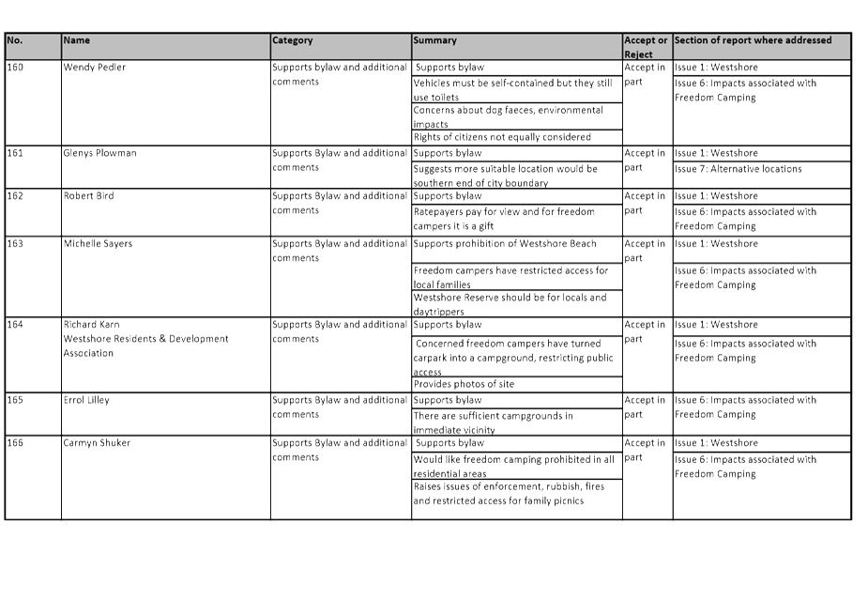Select the name Wendy Pedler
868x599 pixels.
[95, 67]
